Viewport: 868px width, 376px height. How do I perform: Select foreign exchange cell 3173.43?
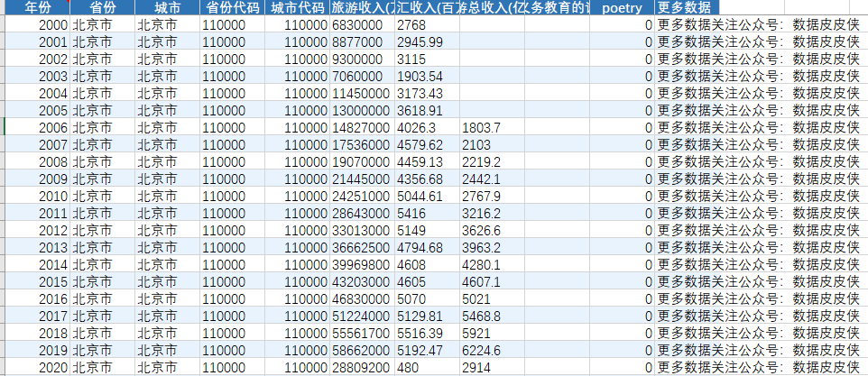[x=427, y=94]
